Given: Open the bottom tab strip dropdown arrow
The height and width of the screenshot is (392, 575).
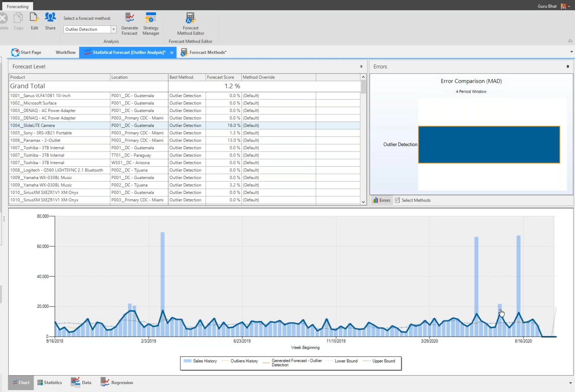Looking at the screenshot, I should [570, 383].
